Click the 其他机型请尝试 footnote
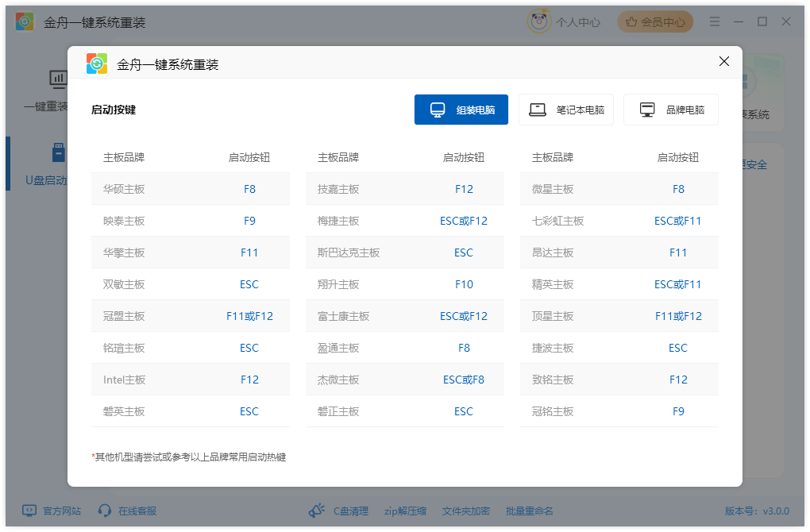 coord(188,457)
